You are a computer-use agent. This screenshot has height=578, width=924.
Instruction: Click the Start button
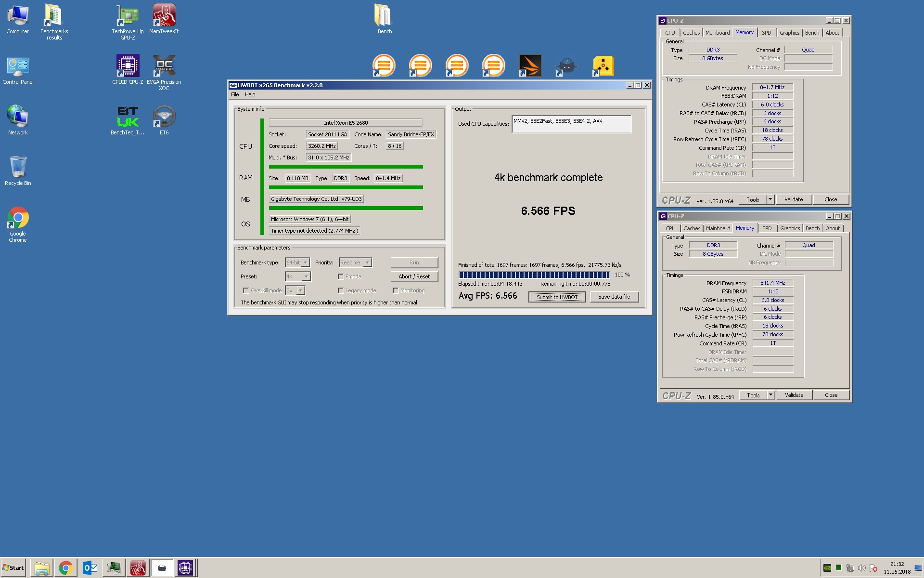[x=13, y=568]
